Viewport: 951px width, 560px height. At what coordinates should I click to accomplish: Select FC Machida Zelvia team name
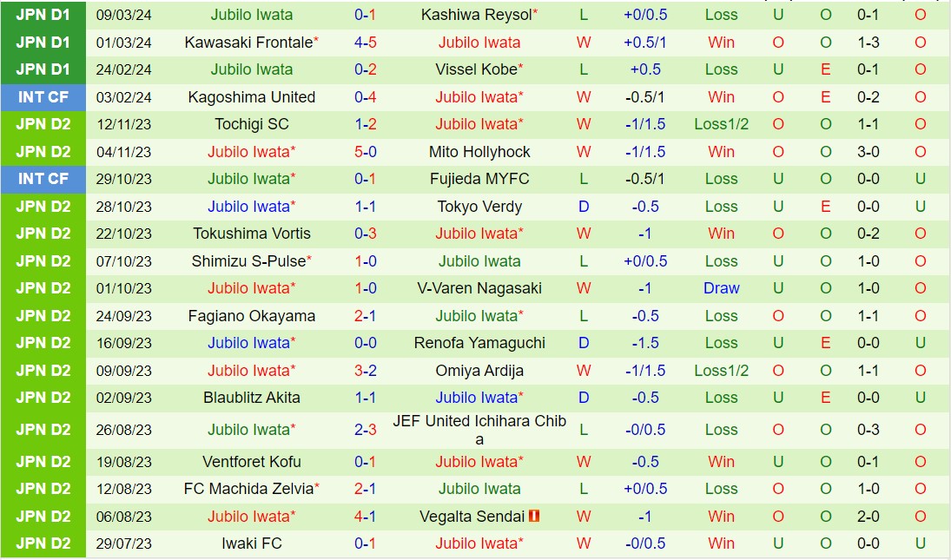(x=248, y=489)
